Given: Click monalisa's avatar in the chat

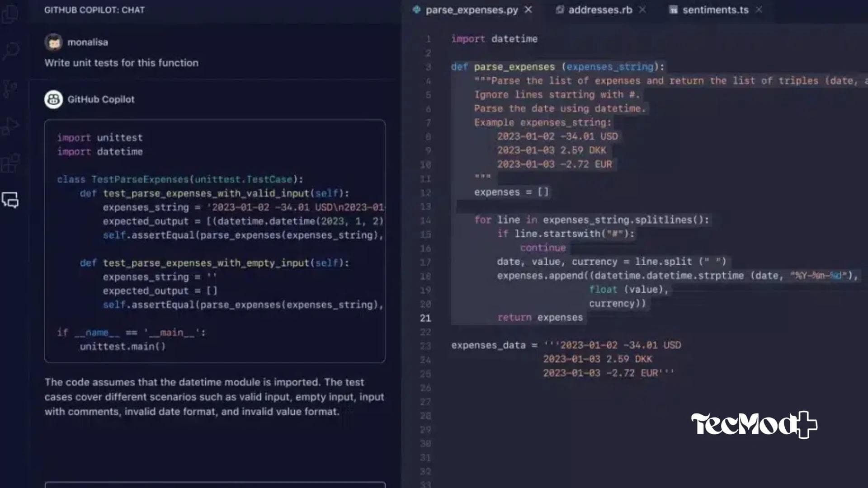Looking at the screenshot, I should [x=54, y=42].
